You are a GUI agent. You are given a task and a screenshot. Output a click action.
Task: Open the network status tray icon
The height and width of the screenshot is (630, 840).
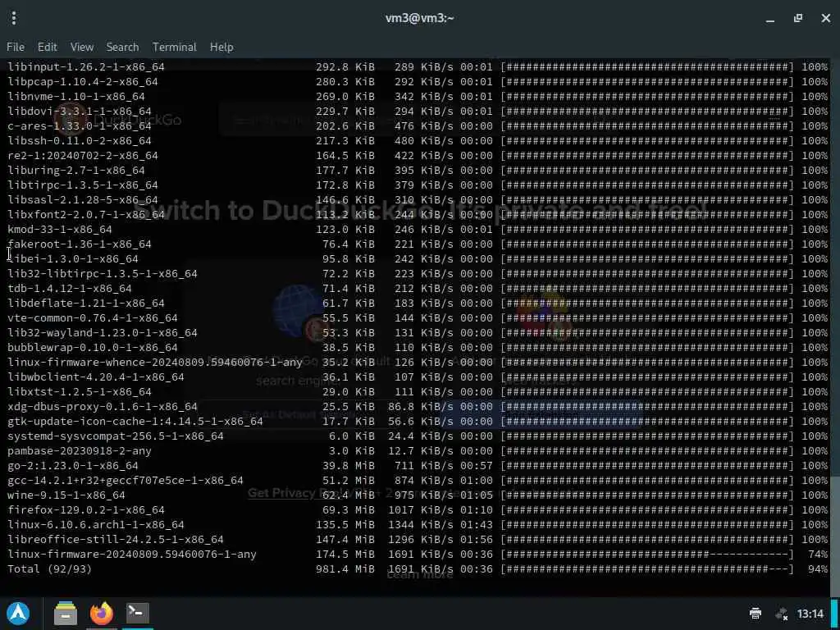(782, 614)
